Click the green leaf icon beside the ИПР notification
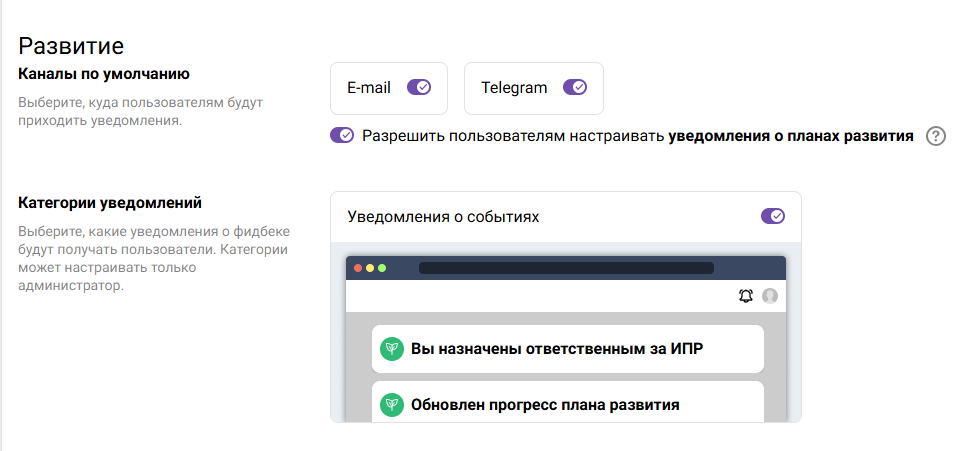This screenshot has width=962, height=451. click(391, 349)
